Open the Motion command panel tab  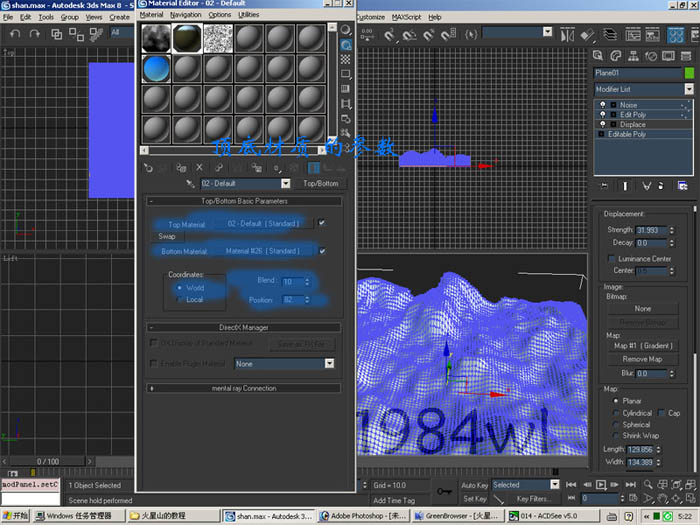tap(651, 56)
